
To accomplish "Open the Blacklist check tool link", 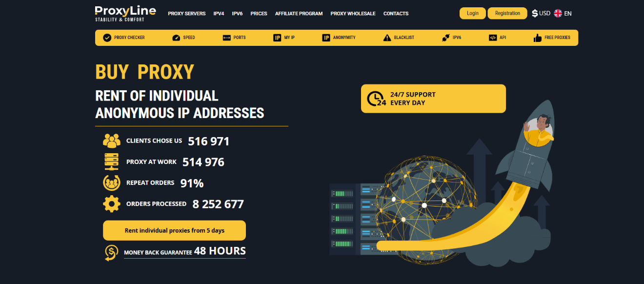I will 399,38.
